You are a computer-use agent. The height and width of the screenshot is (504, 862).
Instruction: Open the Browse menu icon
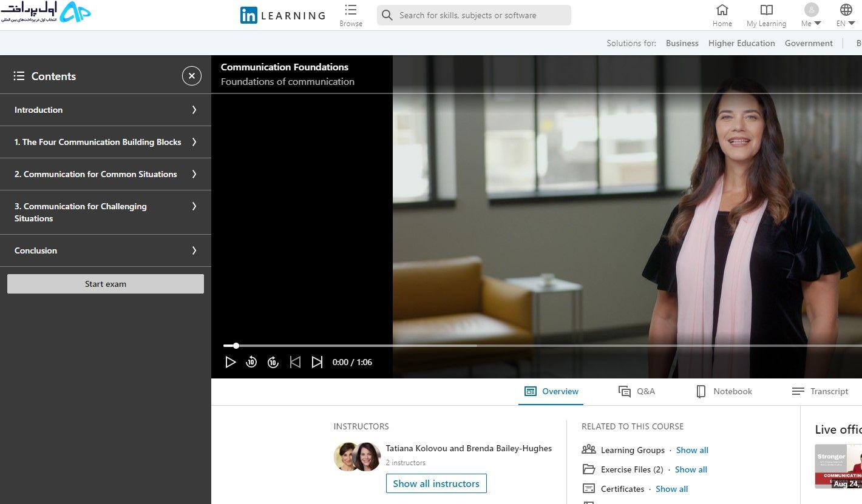(351, 10)
